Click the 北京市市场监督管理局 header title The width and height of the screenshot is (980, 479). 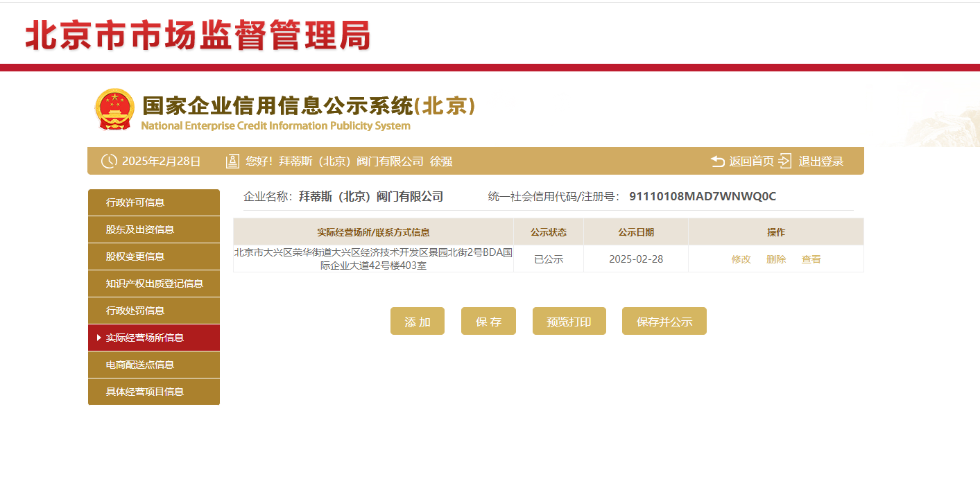point(198,35)
